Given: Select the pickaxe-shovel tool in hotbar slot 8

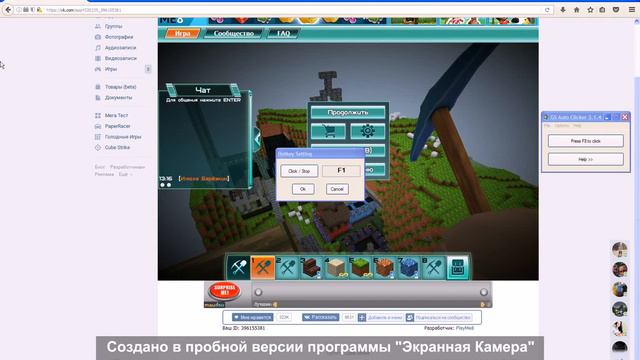Looking at the screenshot, I should [433, 267].
